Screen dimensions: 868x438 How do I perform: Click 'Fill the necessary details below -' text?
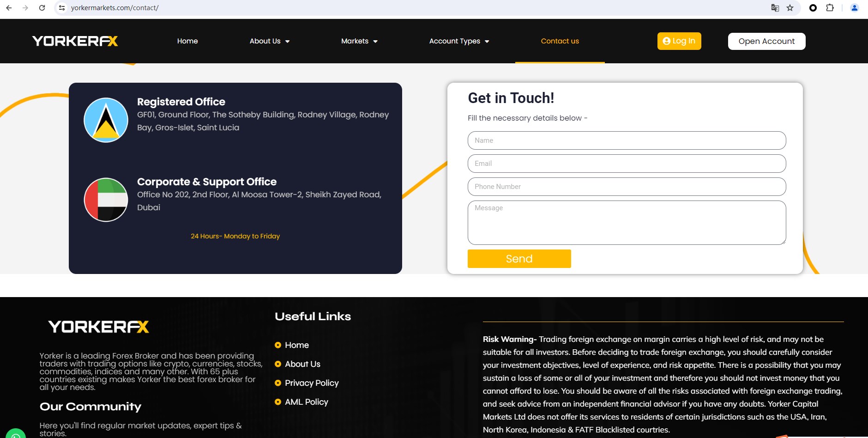pyautogui.click(x=527, y=118)
